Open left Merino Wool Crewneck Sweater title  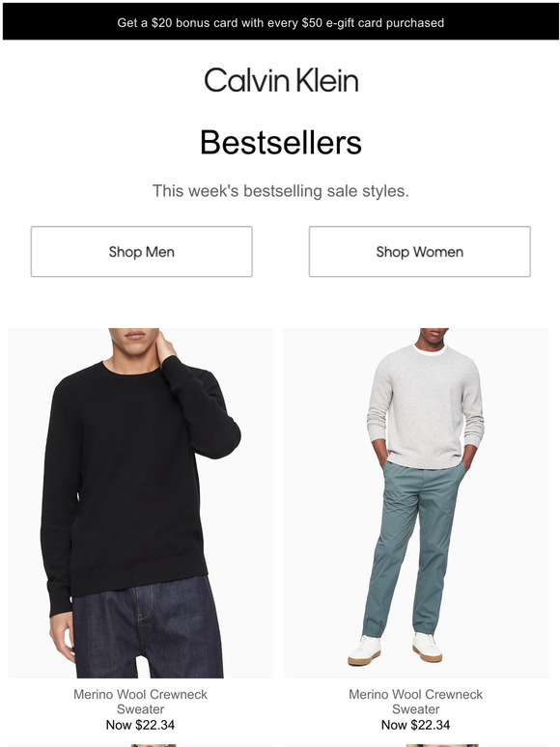coord(140,702)
